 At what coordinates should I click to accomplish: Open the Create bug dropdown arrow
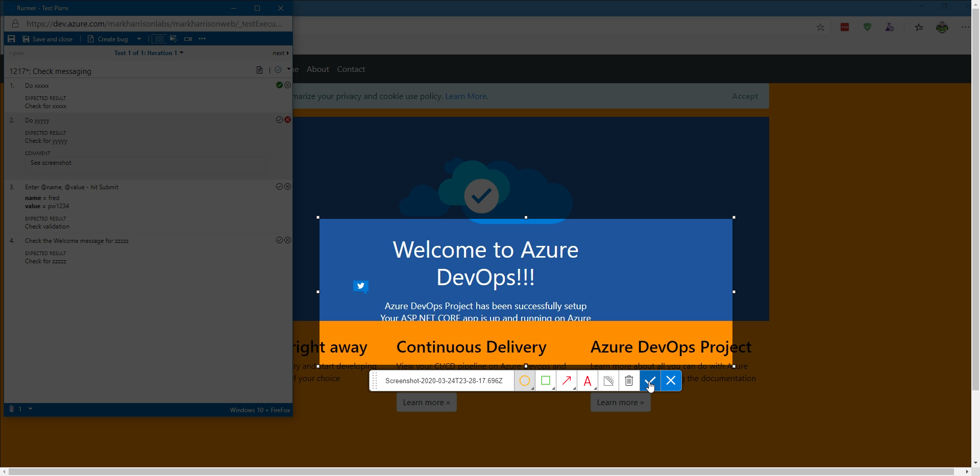tap(139, 39)
